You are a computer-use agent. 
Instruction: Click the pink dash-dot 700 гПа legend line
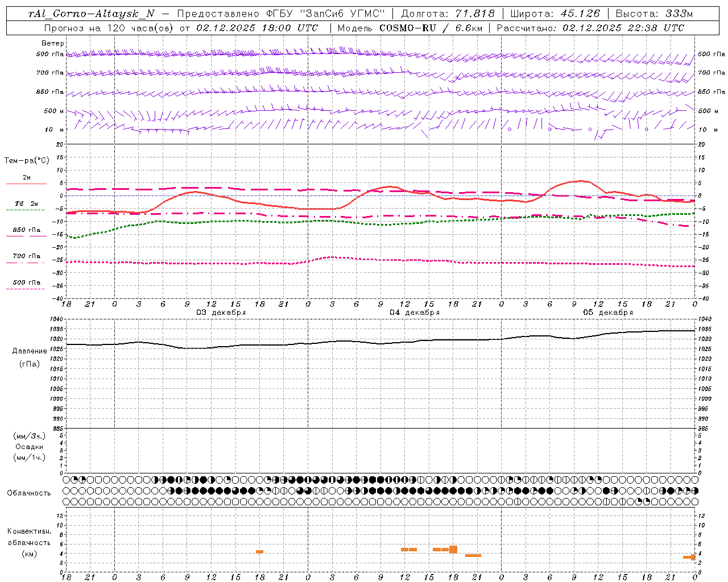click(x=25, y=263)
